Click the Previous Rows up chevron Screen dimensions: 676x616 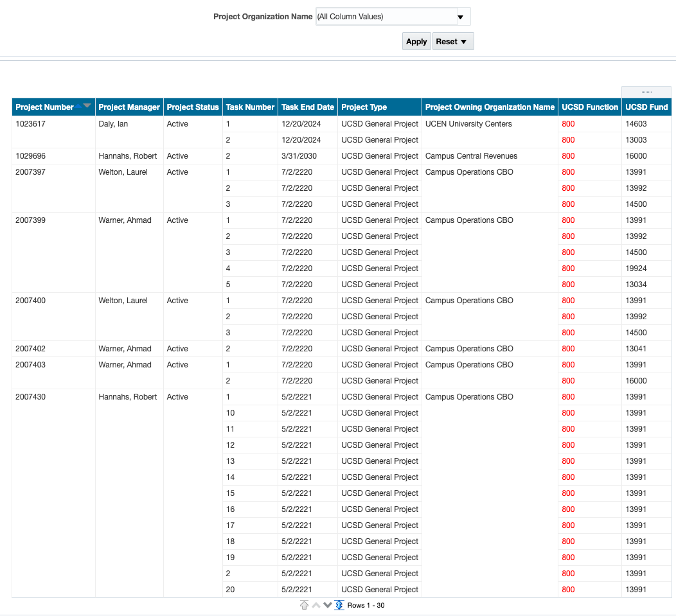(316, 605)
